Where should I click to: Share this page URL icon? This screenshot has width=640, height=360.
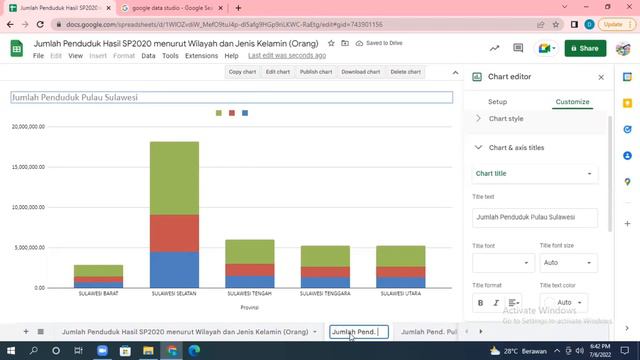tap(540, 24)
